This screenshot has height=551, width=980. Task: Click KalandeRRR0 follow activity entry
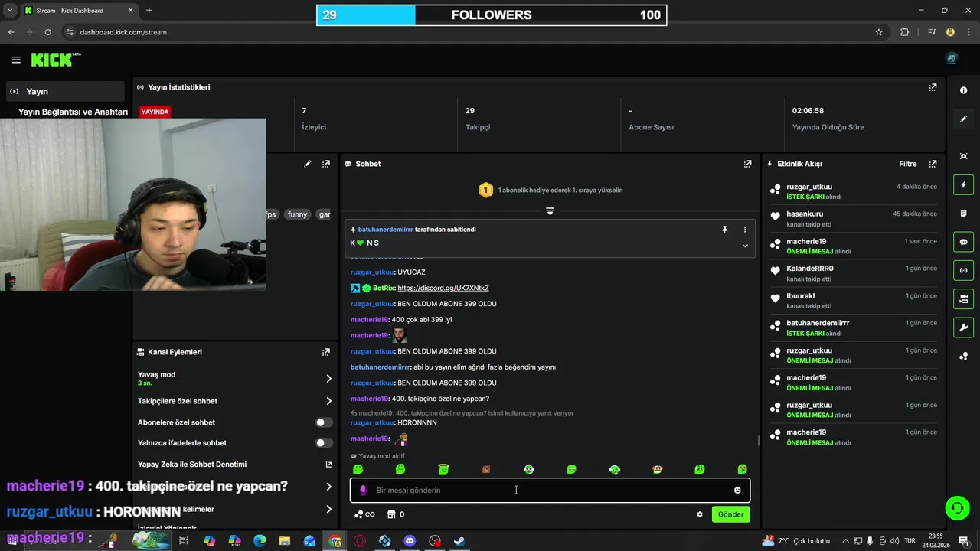tap(854, 273)
